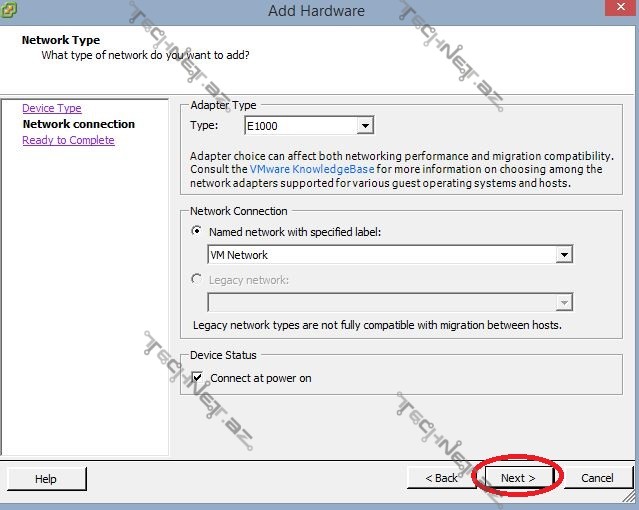Go to Device Type step in sidebar
Screen dimensions: 639x510
(x=52, y=108)
